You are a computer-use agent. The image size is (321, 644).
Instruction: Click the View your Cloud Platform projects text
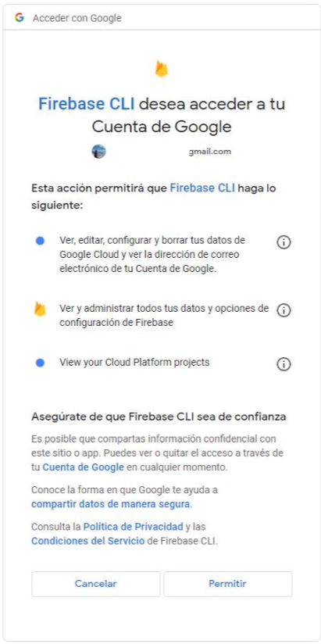[134, 363]
